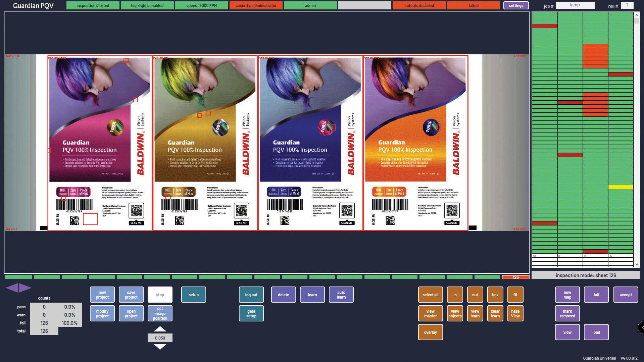Click the new project button

click(102, 295)
